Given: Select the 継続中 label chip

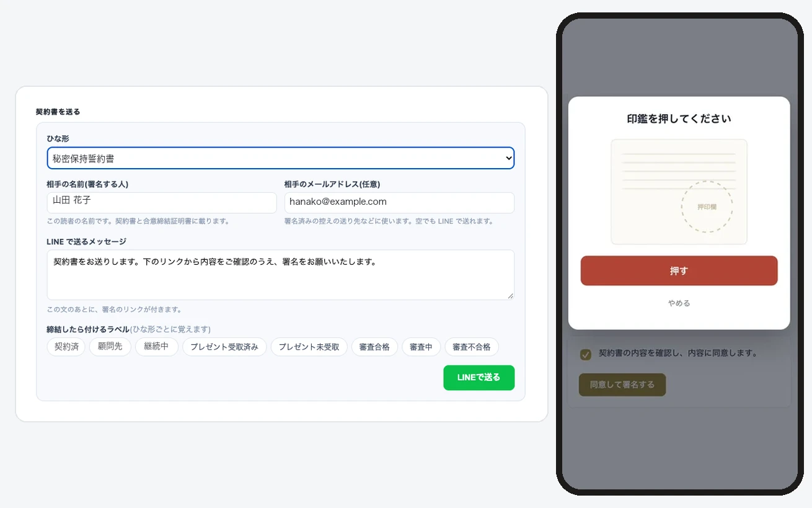Looking at the screenshot, I should pyautogui.click(x=156, y=347).
